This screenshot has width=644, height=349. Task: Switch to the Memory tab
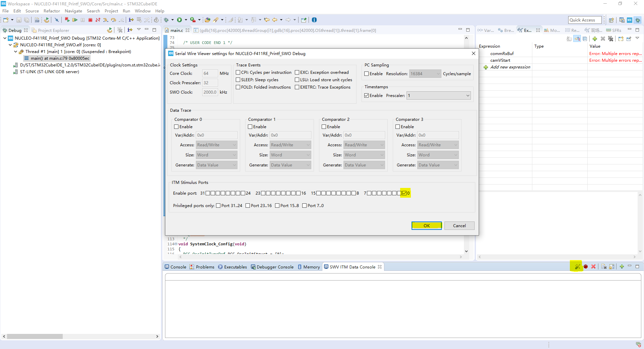[x=309, y=267]
